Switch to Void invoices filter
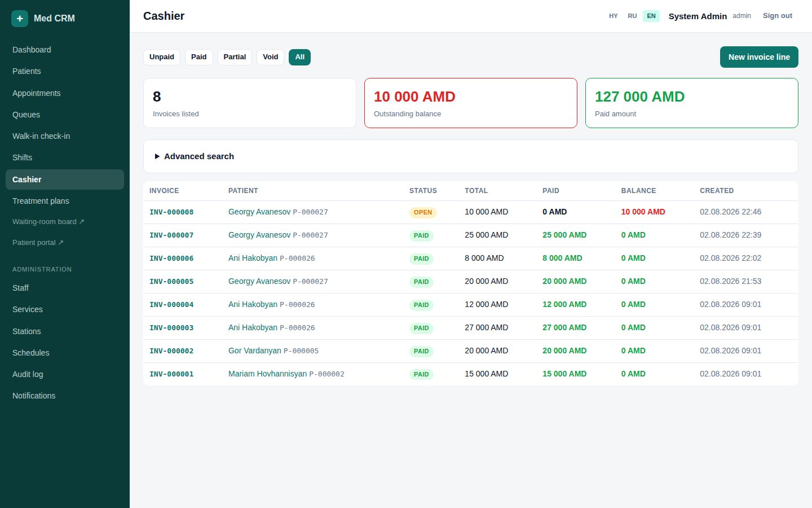 click(271, 57)
